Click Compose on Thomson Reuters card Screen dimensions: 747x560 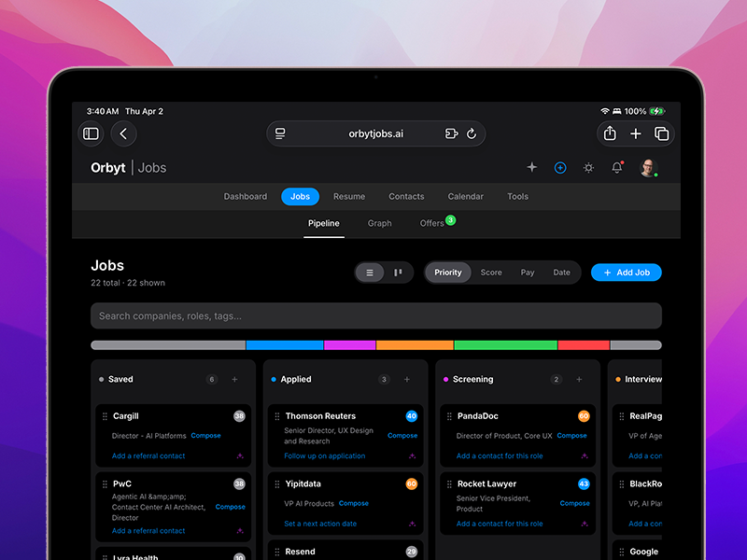point(402,436)
